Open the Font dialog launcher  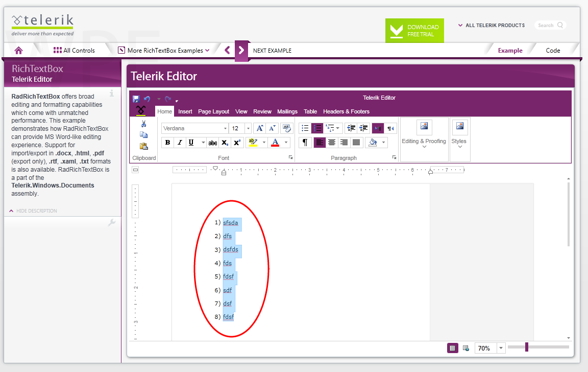pos(290,158)
